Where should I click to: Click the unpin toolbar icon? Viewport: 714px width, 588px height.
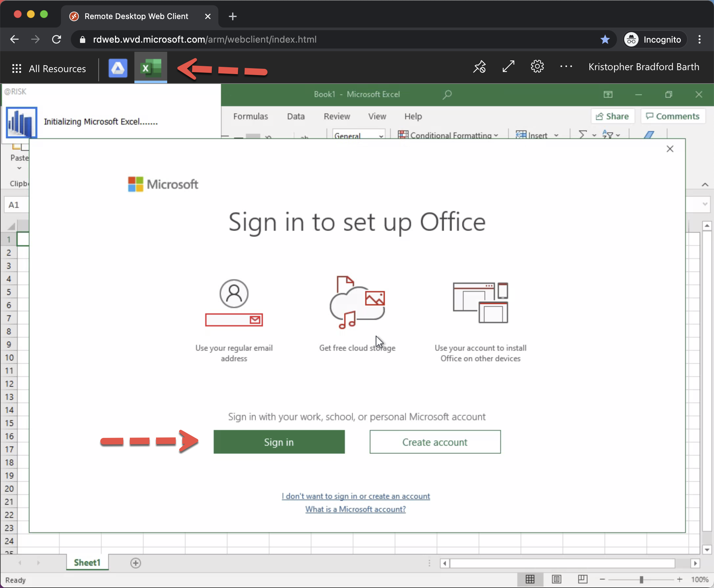(x=480, y=67)
